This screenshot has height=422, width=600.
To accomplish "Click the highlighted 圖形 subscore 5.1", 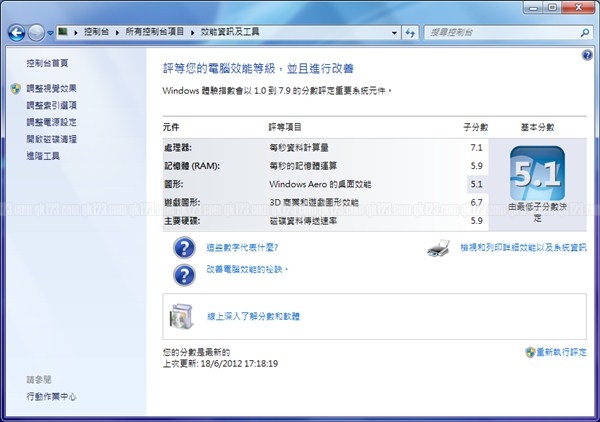I will (476, 184).
